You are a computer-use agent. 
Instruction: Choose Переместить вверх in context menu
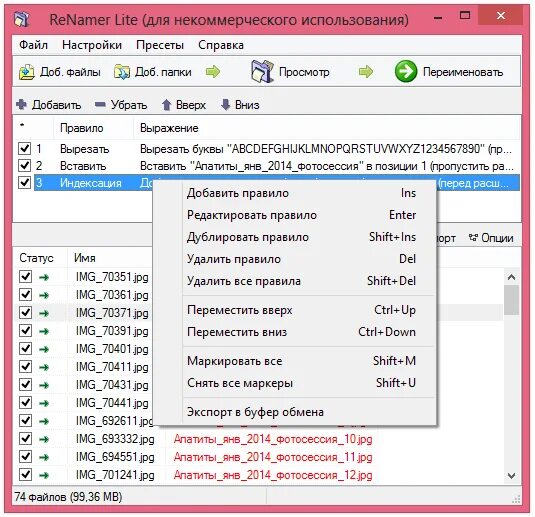pyautogui.click(x=295, y=310)
